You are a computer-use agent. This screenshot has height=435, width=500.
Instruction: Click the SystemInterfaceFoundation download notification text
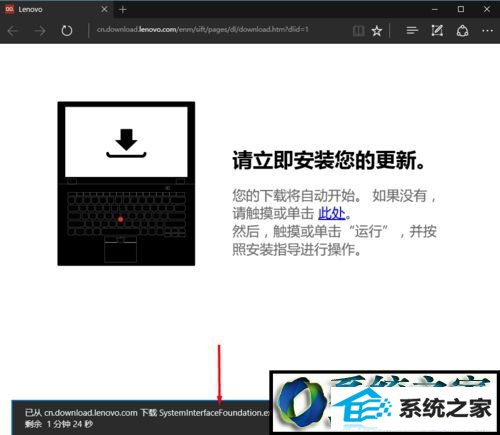click(x=147, y=413)
